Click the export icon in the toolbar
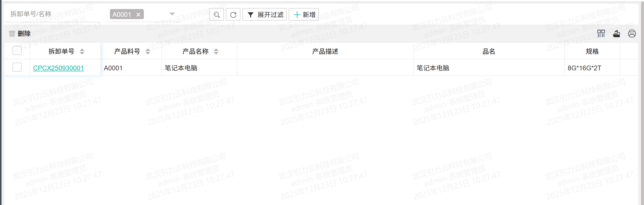Screen dimensions: 644x205 (616, 33)
